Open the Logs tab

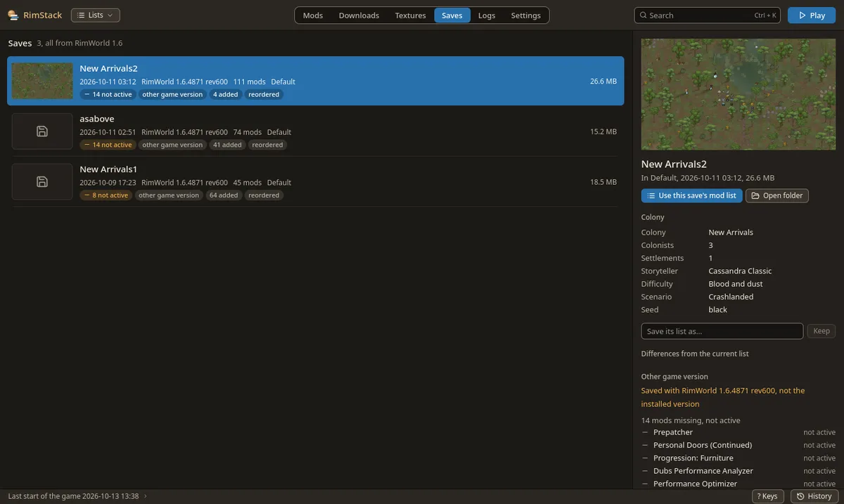487,15
